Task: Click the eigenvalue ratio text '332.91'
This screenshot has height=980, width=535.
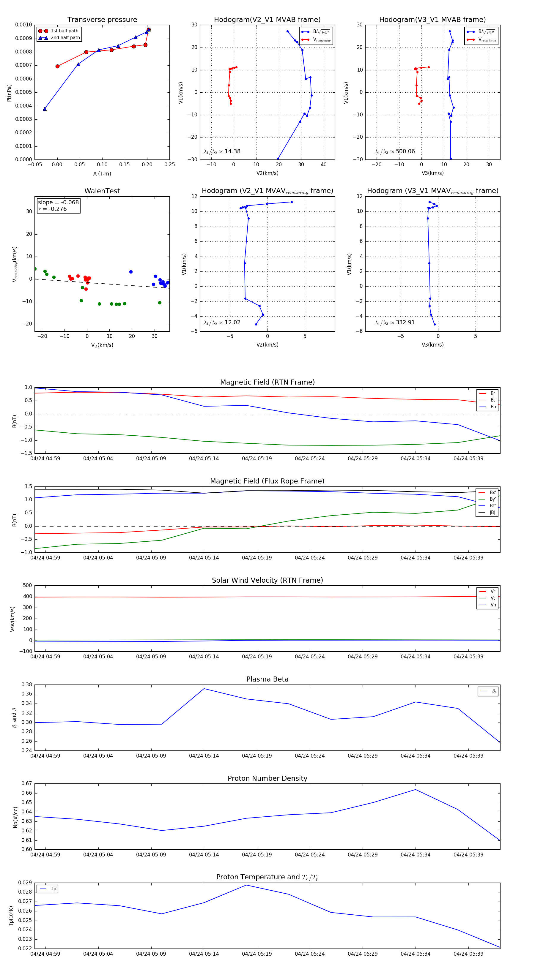Action: coord(405,323)
